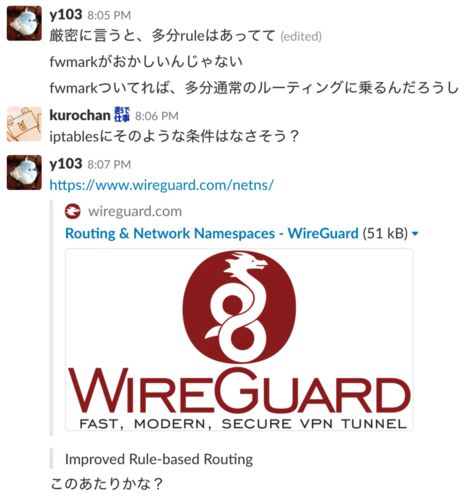The width and height of the screenshot is (464, 500).
Task: Open the Routing & Network Namespaces - WireGuard title
Action: (x=212, y=233)
